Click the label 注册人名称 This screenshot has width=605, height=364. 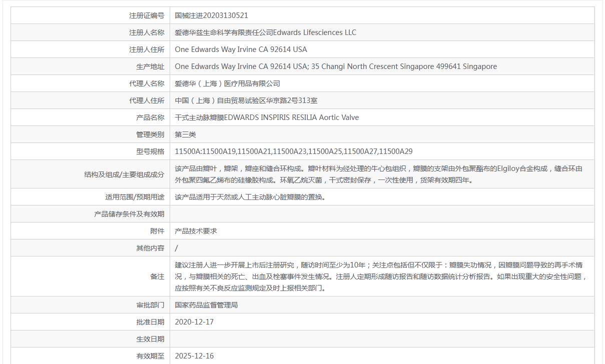[147, 32]
